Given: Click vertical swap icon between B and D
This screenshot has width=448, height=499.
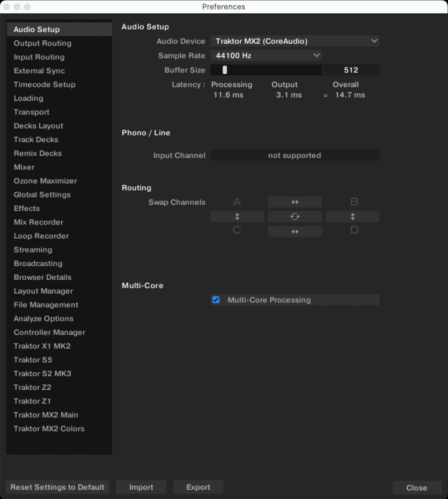Looking at the screenshot, I should click(x=352, y=216).
